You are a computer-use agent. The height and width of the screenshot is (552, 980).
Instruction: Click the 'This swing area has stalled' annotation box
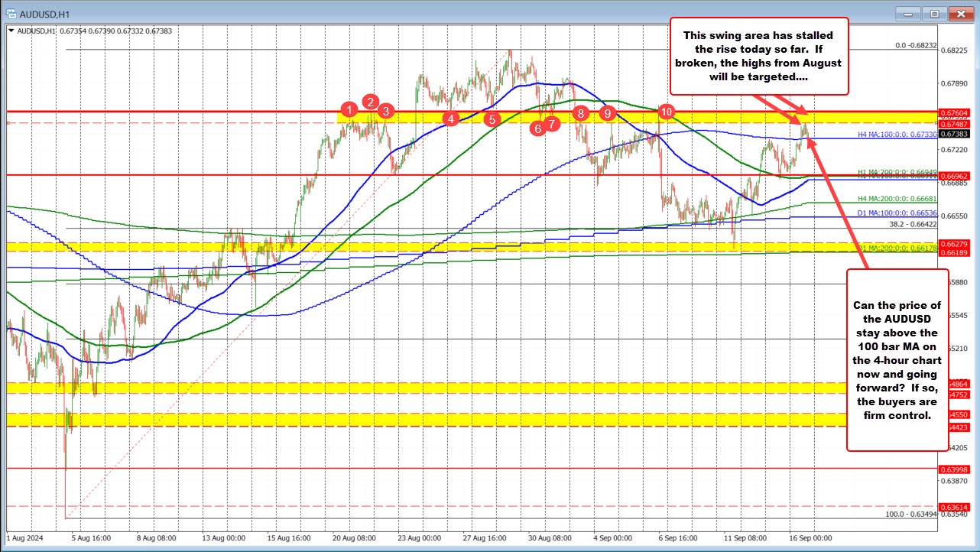[759, 56]
